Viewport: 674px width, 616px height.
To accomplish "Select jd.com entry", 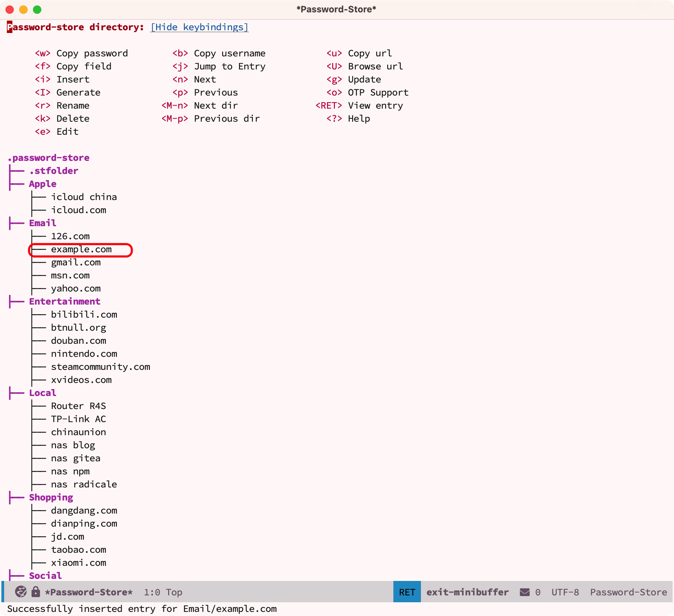I will [67, 537].
